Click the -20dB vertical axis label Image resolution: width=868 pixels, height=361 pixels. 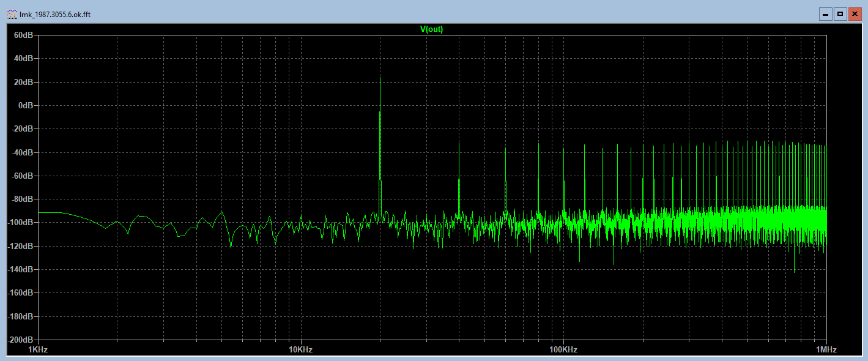[23, 129]
